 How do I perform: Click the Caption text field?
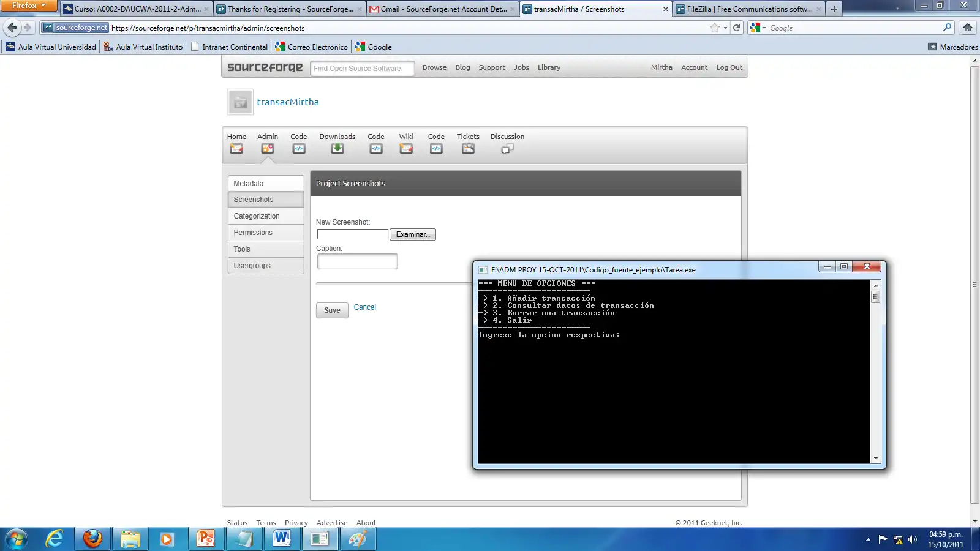coord(358,262)
